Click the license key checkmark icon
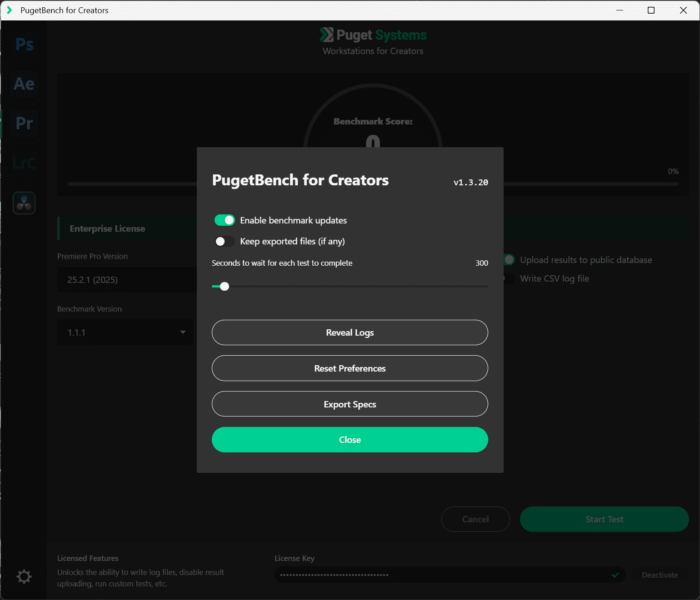Viewport: 700px width, 600px height. point(615,575)
